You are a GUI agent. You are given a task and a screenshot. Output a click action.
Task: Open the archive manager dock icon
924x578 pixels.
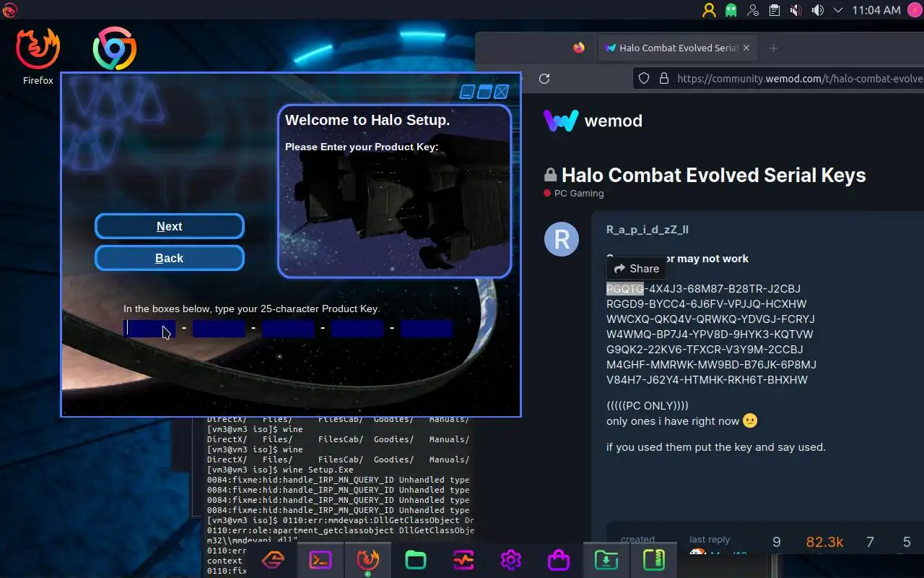point(653,560)
